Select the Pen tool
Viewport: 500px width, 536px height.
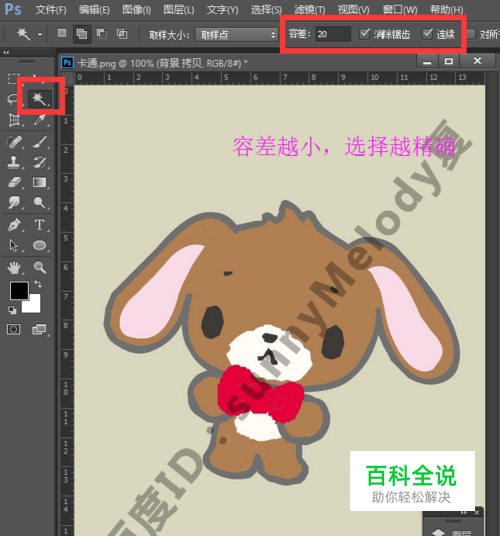point(14,225)
